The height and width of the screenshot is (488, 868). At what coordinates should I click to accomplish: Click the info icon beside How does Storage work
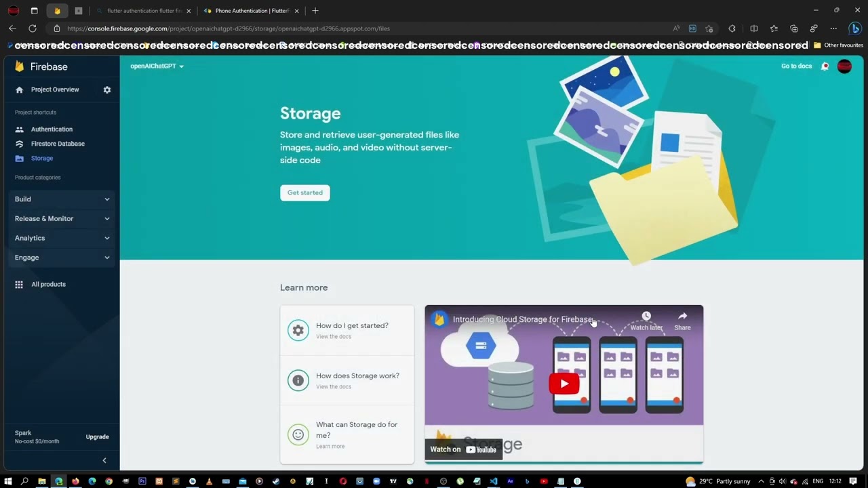[298, 380]
